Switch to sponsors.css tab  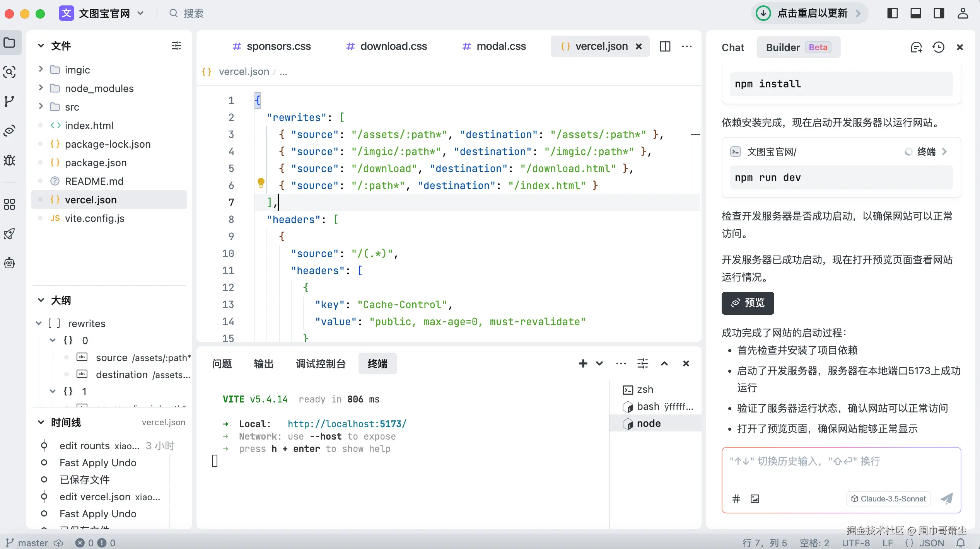272,46
